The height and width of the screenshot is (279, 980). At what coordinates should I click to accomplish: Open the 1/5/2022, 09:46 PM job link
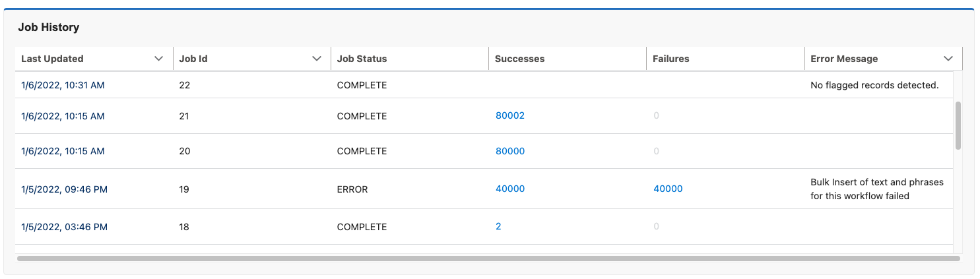click(x=64, y=189)
